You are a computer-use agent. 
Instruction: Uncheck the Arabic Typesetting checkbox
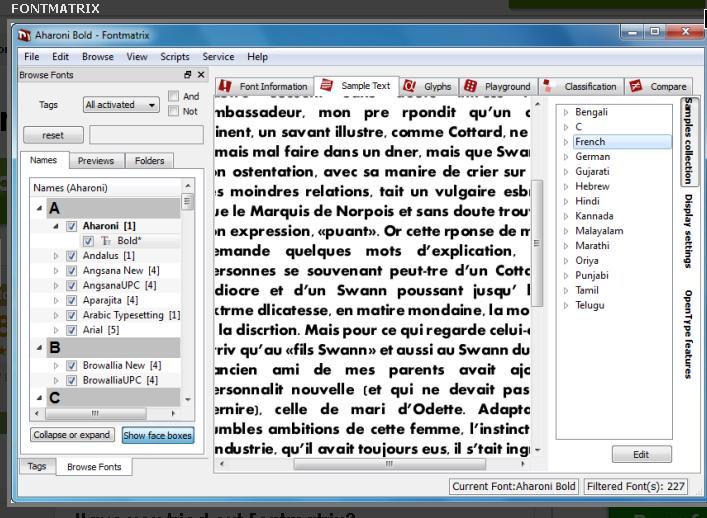[x=71, y=315]
